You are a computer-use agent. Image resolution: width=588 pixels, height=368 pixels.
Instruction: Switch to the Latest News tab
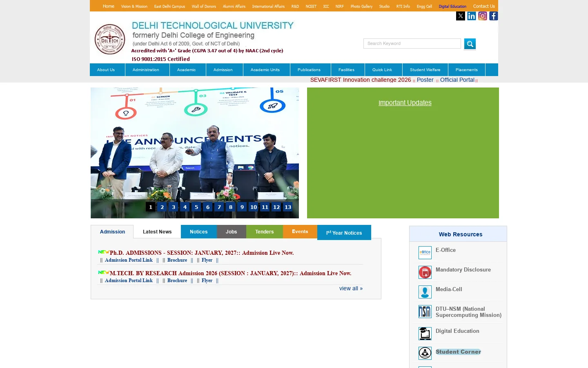tap(157, 232)
